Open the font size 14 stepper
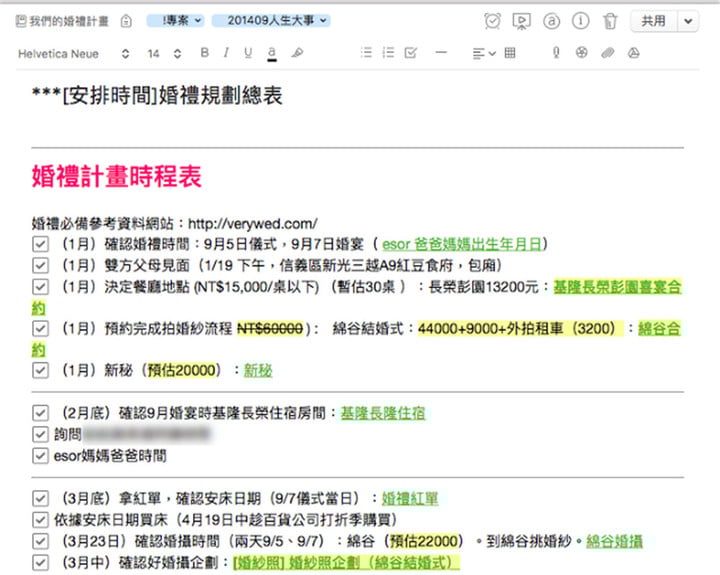The width and height of the screenshot is (720, 575). 164,54
